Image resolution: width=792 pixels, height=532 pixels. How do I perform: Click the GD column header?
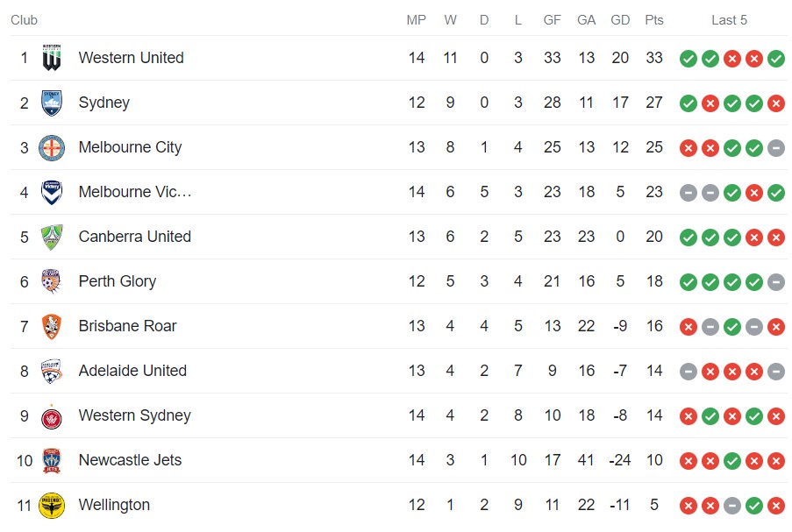click(619, 19)
